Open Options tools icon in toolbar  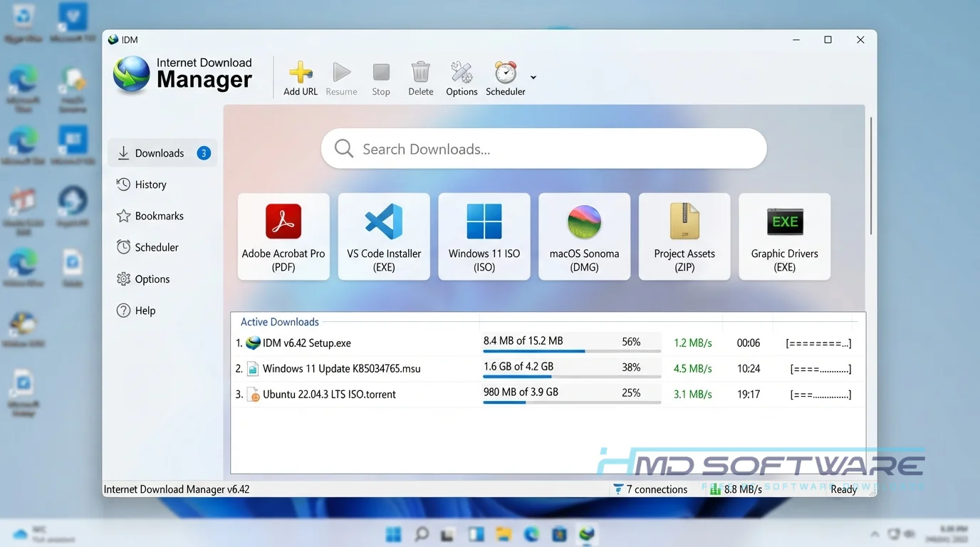pyautogui.click(x=462, y=72)
